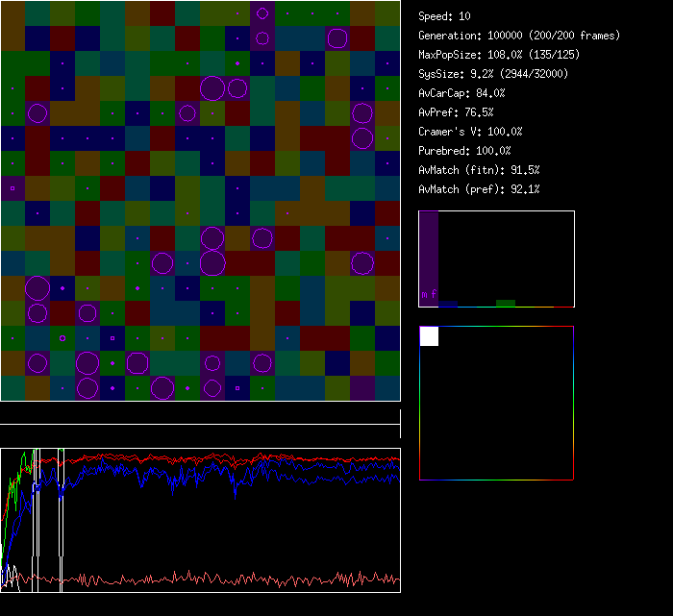Click the Cramer's V: 100.0% text

click(470, 132)
